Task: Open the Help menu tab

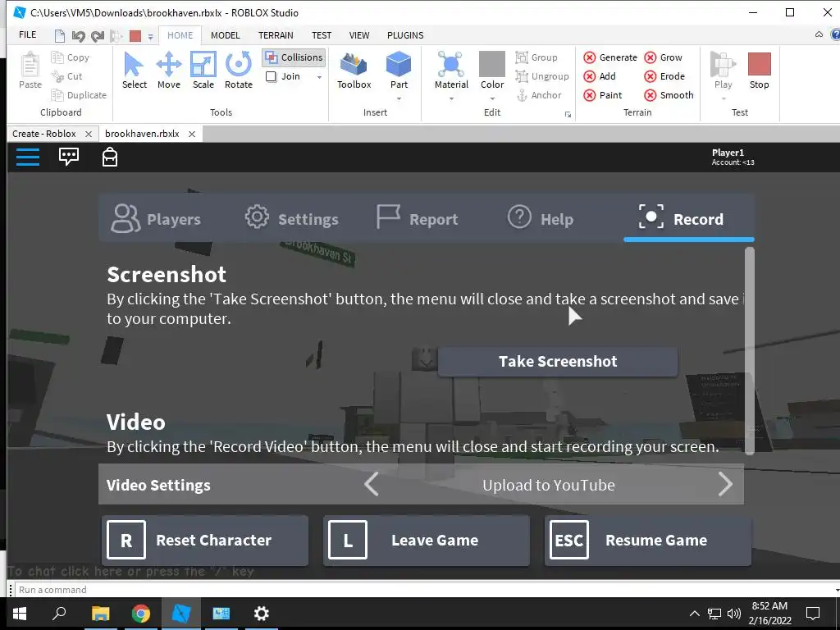Action: tap(540, 218)
